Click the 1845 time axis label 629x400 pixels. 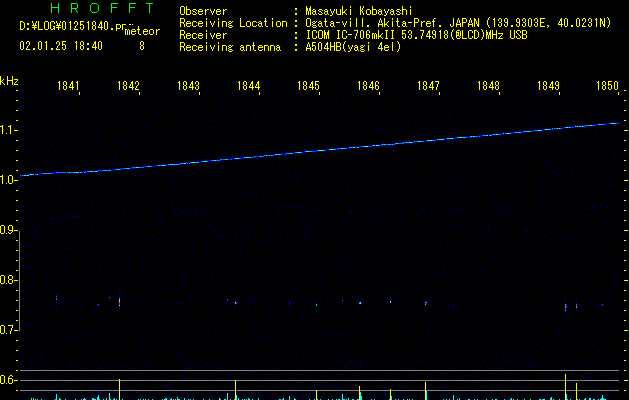(x=308, y=86)
